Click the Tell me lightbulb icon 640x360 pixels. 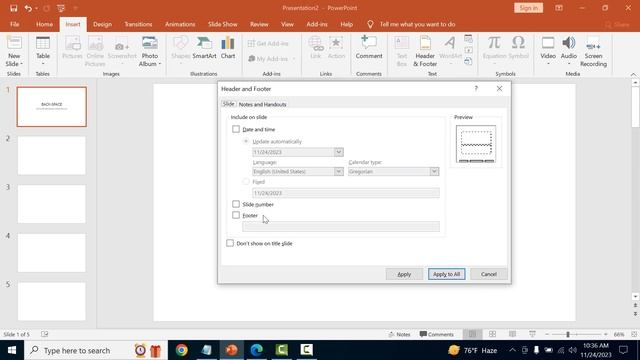(370, 24)
